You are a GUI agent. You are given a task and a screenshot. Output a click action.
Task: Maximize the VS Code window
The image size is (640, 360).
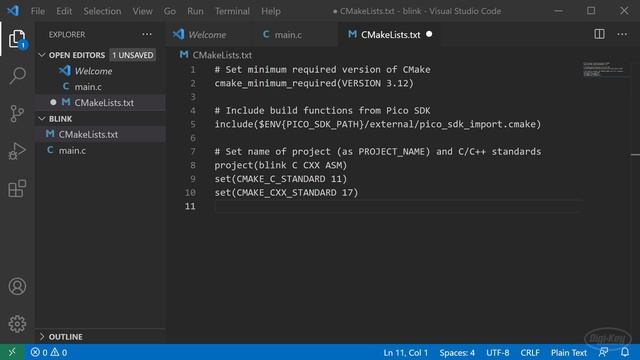pyautogui.click(x=591, y=11)
